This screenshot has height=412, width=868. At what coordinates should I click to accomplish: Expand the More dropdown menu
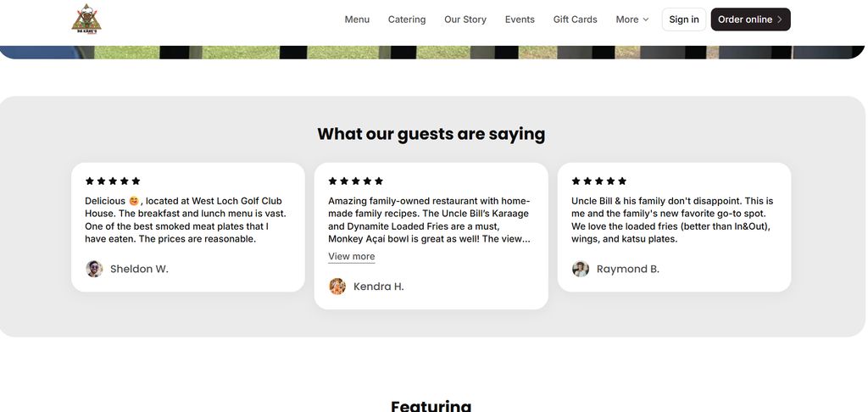click(x=632, y=19)
